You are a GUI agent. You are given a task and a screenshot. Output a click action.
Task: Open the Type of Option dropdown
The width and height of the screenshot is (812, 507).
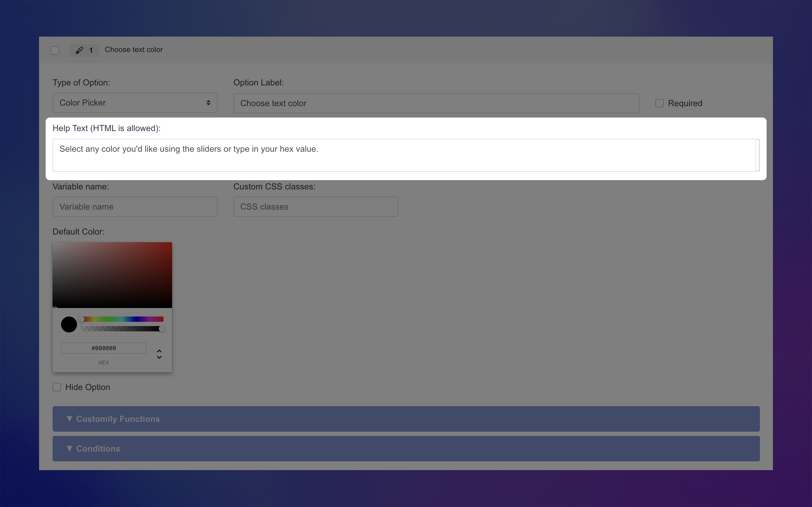coord(135,103)
